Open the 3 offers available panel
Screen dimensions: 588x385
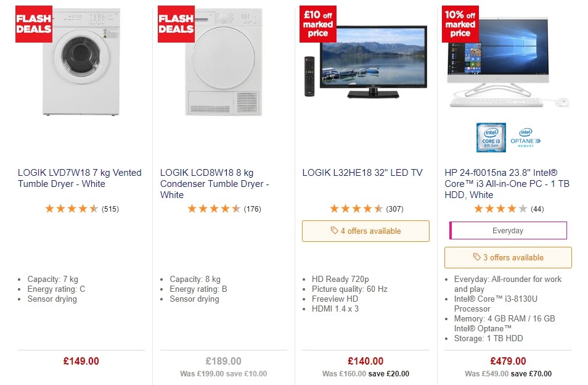508,257
